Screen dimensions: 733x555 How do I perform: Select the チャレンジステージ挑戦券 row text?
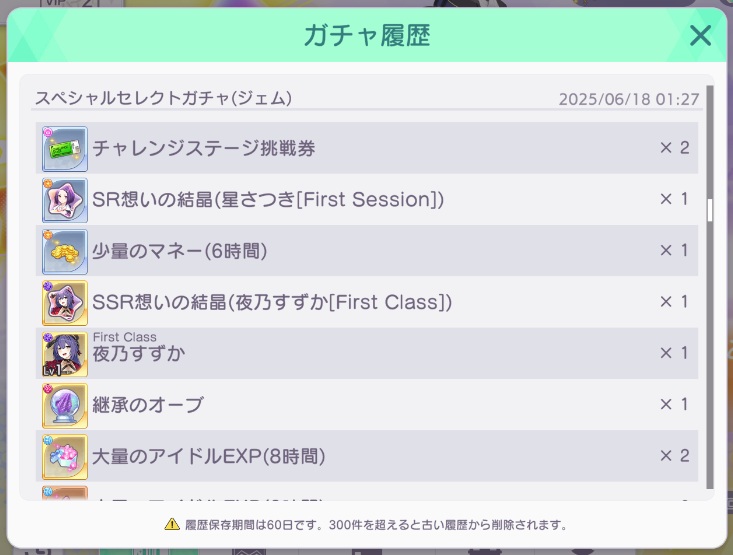[204, 148]
